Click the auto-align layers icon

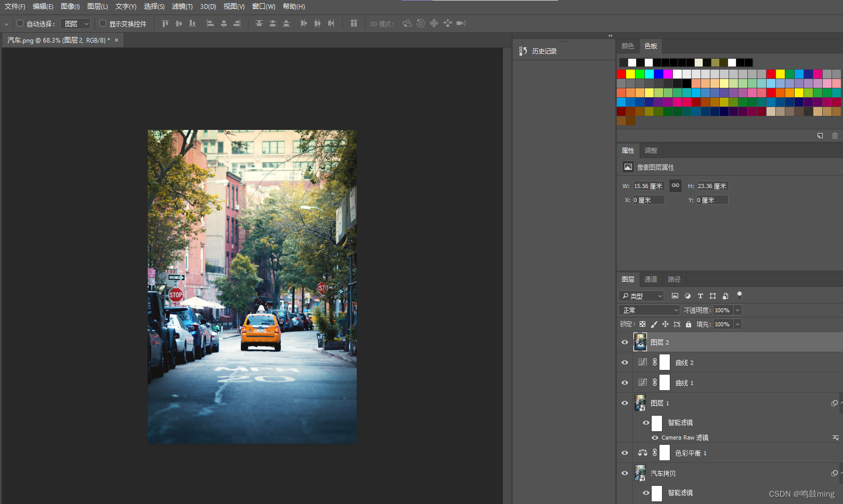(x=354, y=23)
